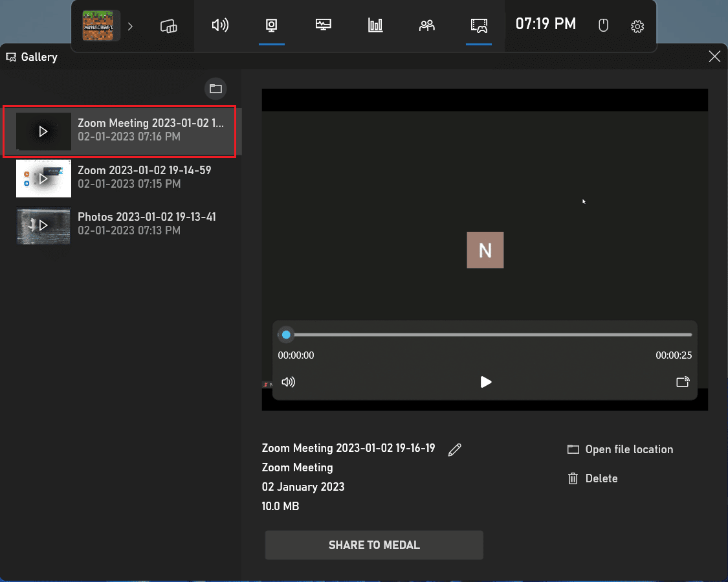Toggle the Capture widget
The height and width of the screenshot is (582, 728).
[271, 26]
